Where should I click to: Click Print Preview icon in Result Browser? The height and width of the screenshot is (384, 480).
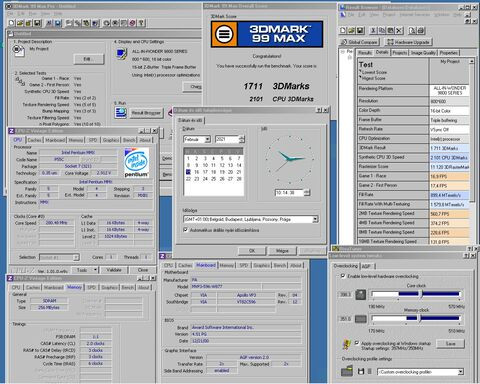[412, 31]
